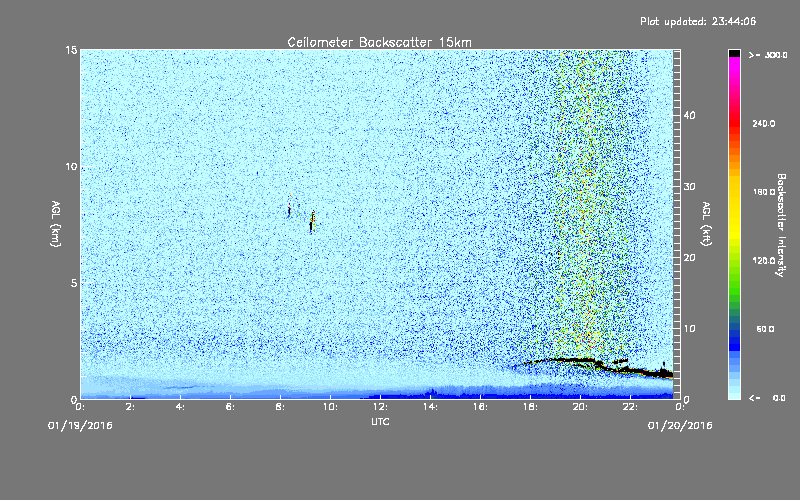Image resolution: width=800 pixels, height=500 pixels.
Task: Click the "16:" hour tick on the time axis
Action: click(480, 407)
